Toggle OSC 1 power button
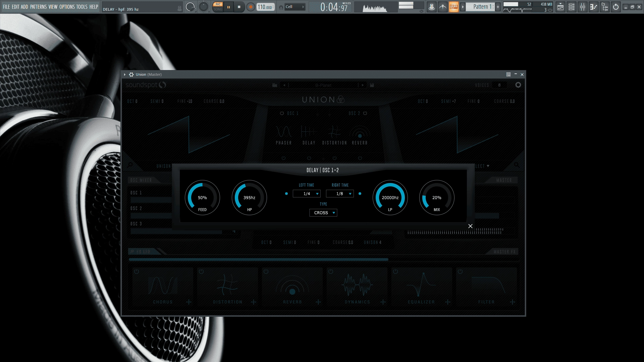The width and height of the screenshot is (644, 362). pyautogui.click(x=282, y=113)
